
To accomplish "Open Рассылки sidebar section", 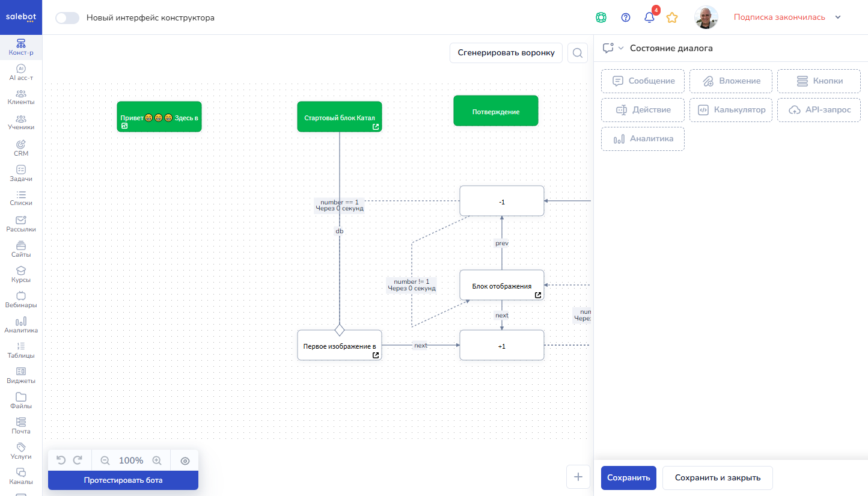I will [x=21, y=224].
